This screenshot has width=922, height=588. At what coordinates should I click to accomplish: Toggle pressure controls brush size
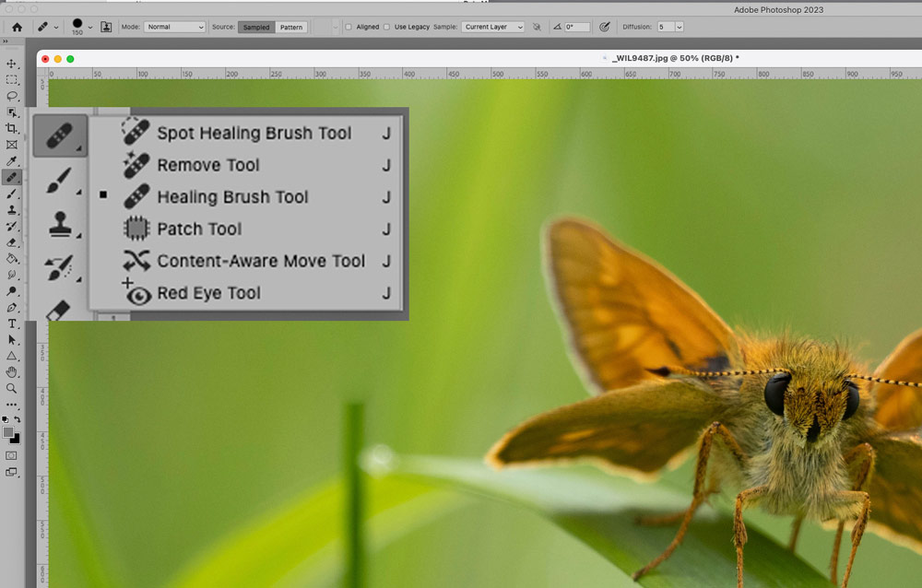pyautogui.click(x=604, y=27)
